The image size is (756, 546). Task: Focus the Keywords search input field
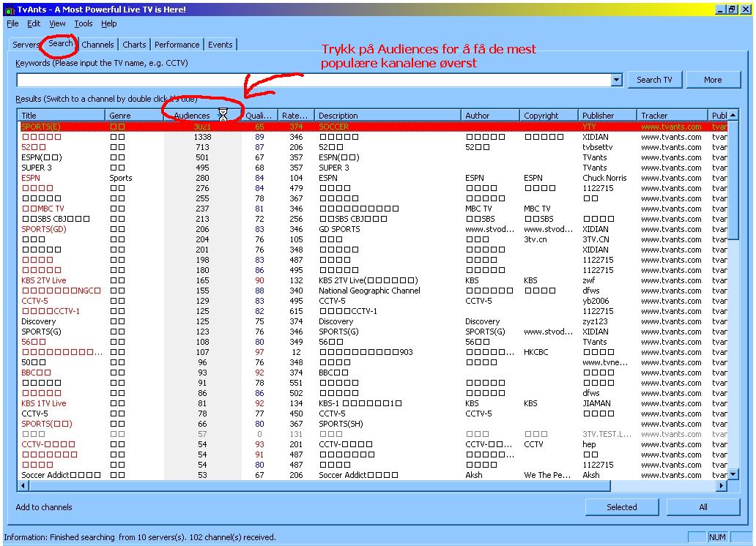coord(314,80)
